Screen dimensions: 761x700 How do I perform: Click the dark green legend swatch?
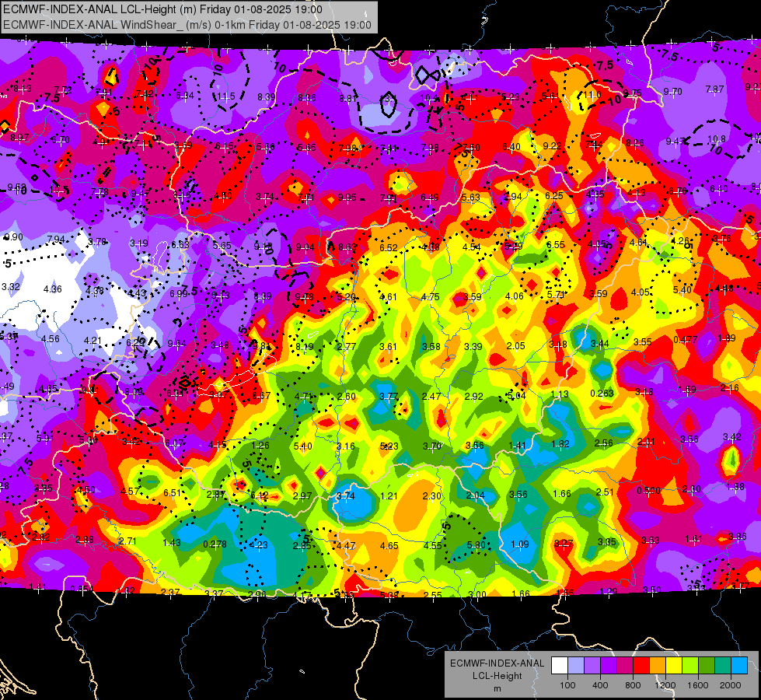click(x=707, y=666)
